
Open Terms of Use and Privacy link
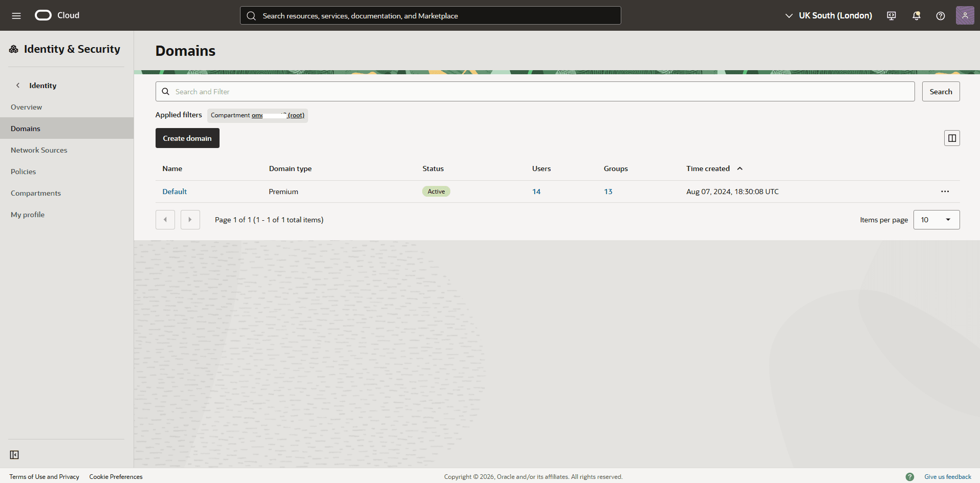point(44,477)
